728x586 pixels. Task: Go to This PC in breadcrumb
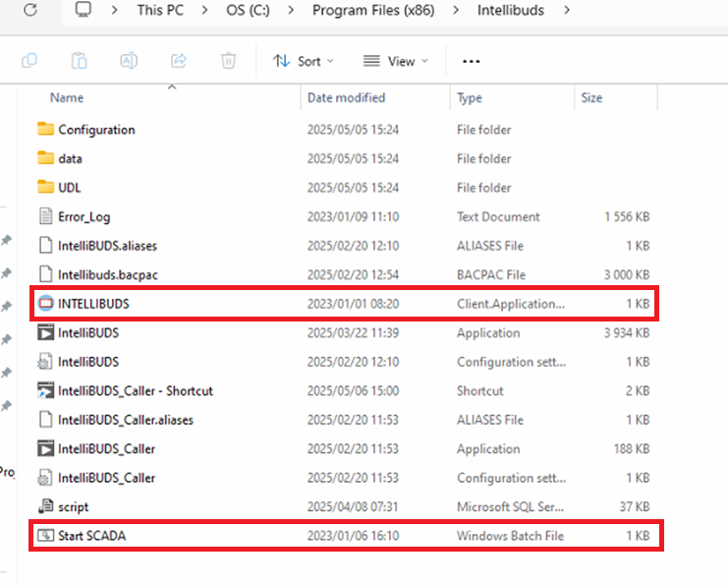(160, 10)
